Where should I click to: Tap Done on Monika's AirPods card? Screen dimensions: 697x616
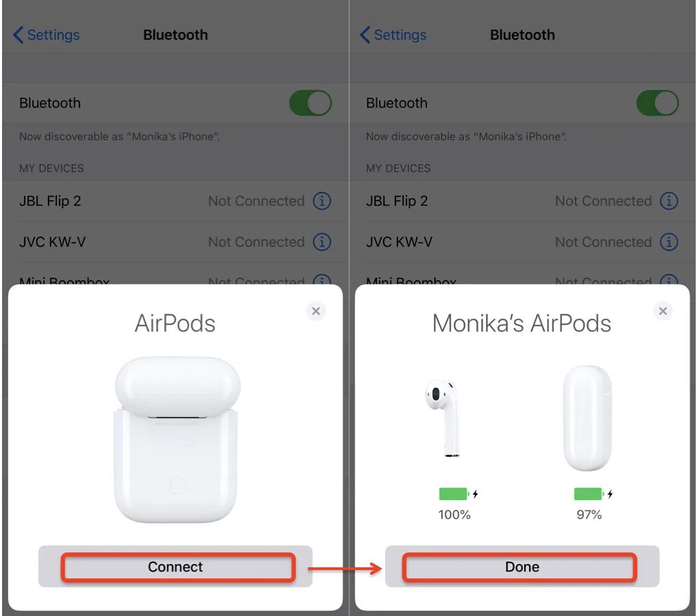[x=522, y=566]
